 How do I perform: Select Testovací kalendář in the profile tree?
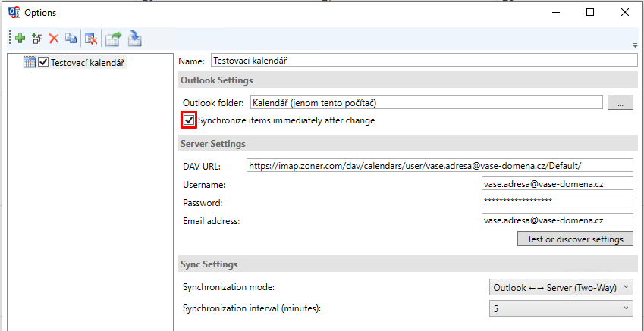(x=87, y=63)
